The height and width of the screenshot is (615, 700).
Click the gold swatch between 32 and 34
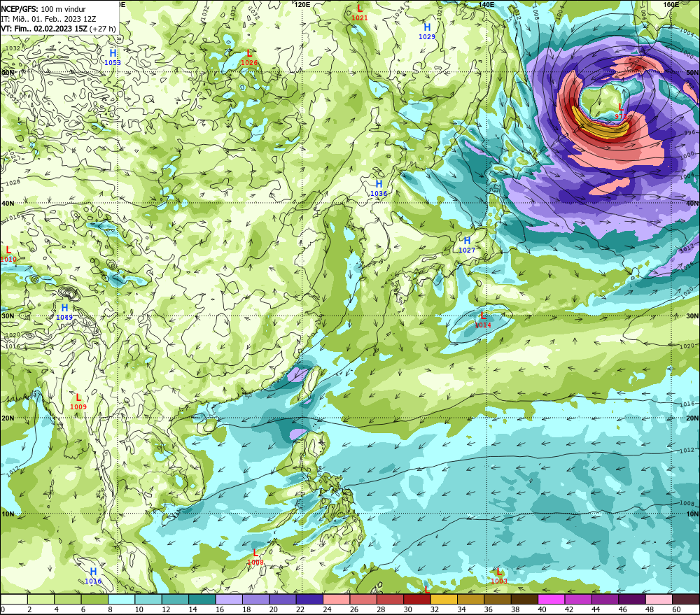point(444,599)
